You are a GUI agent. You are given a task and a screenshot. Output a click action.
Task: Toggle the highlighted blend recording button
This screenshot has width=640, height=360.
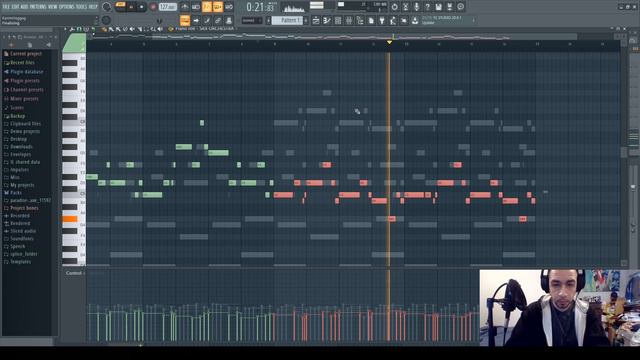218,7
